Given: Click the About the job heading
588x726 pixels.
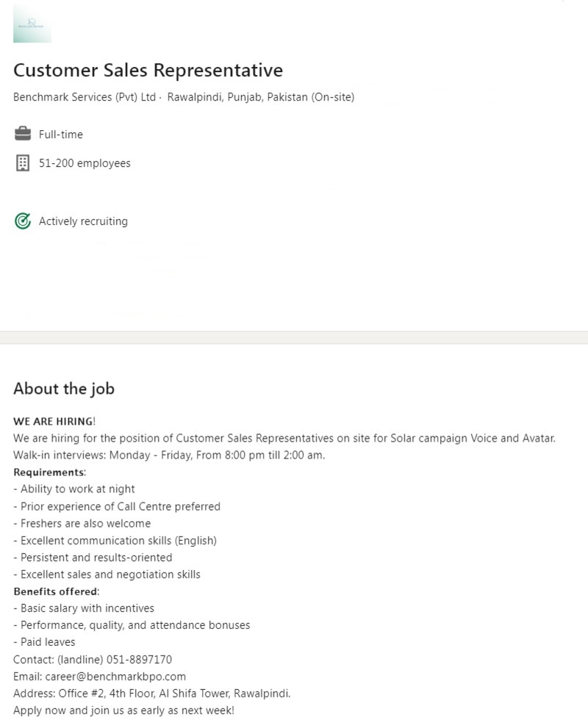Looking at the screenshot, I should point(64,389).
